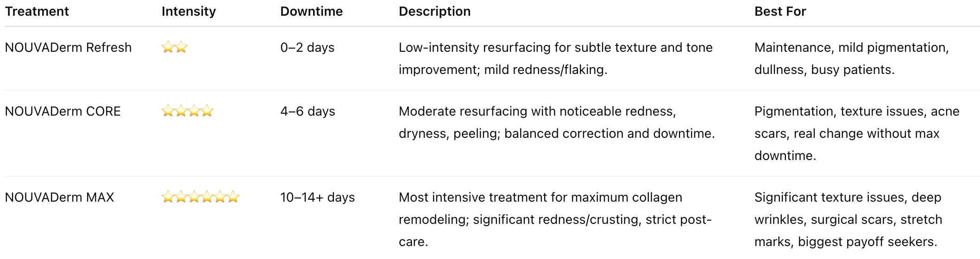Select the Pigmentation, texture issues cell
The height and width of the screenshot is (259, 980).
[x=856, y=133]
